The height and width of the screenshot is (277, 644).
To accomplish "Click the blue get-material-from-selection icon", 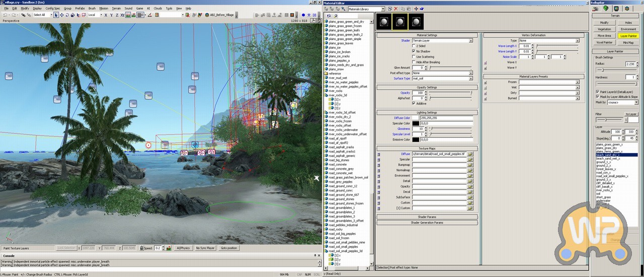I will point(422,9).
